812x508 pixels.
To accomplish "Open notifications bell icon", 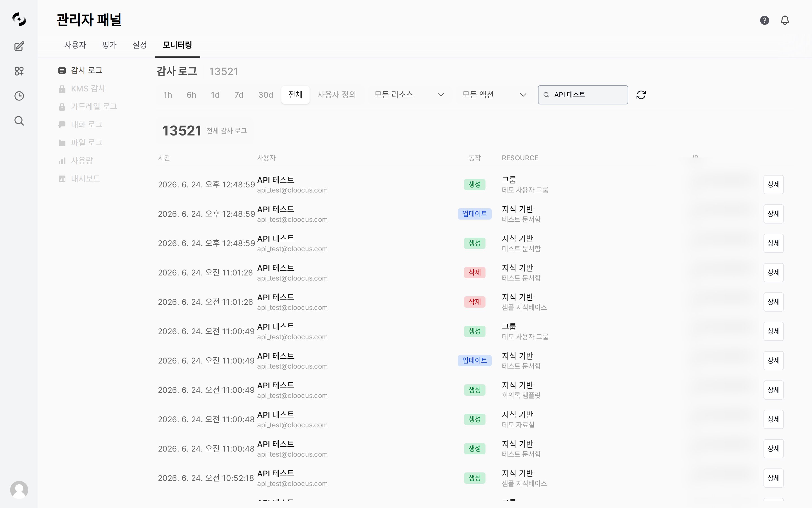I will pyautogui.click(x=785, y=20).
